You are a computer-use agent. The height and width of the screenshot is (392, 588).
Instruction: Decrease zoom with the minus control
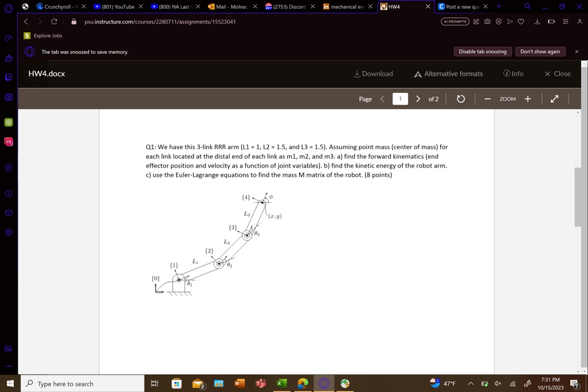coord(488,99)
